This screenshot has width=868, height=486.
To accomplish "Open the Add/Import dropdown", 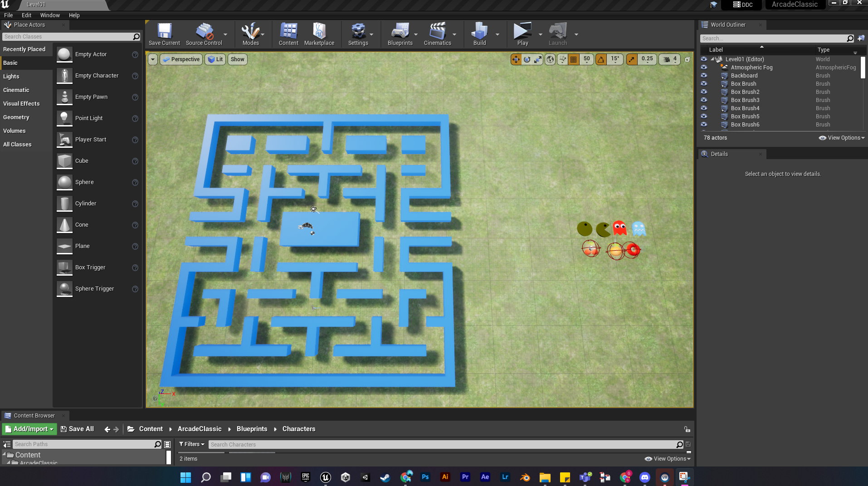I will (x=29, y=429).
